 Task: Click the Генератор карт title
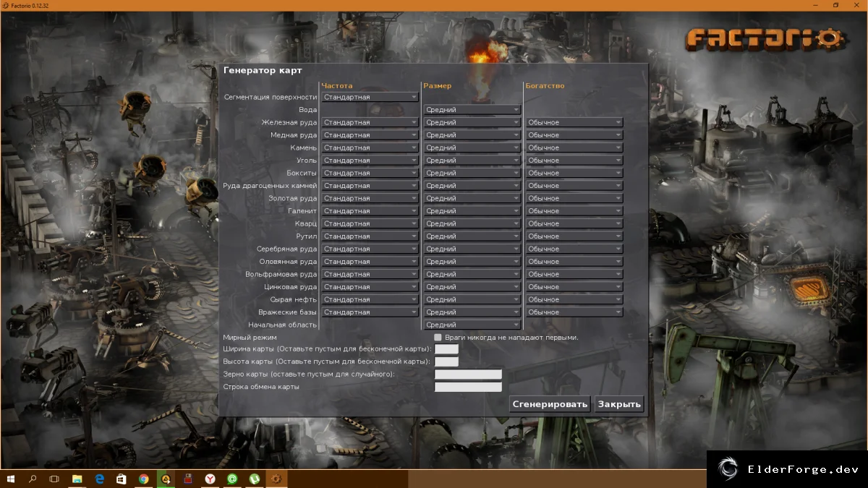tap(263, 71)
